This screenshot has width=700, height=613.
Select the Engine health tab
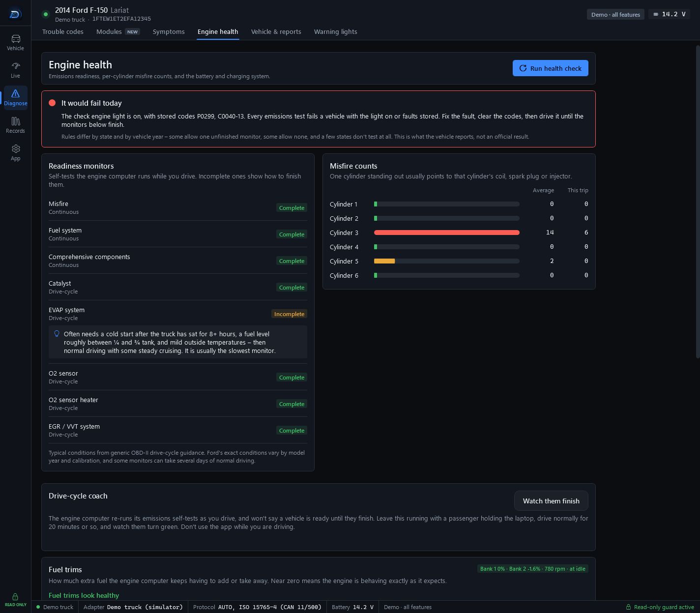tap(218, 31)
